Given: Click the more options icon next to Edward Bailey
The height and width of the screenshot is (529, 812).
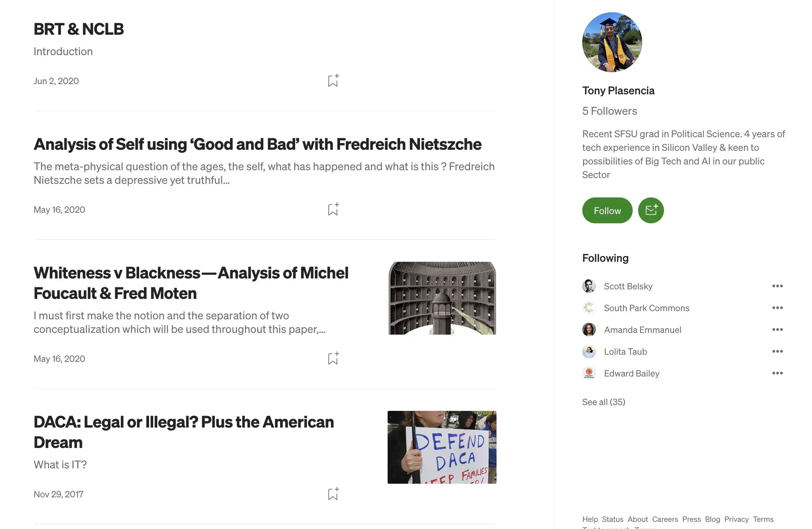Looking at the screenshot, I should click(x=777, y=373).
